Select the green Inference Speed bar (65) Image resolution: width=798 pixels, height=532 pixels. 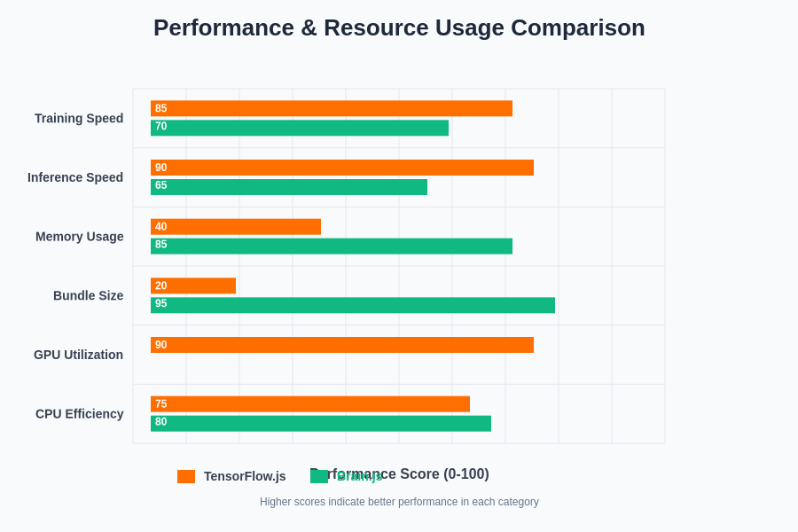289,187
